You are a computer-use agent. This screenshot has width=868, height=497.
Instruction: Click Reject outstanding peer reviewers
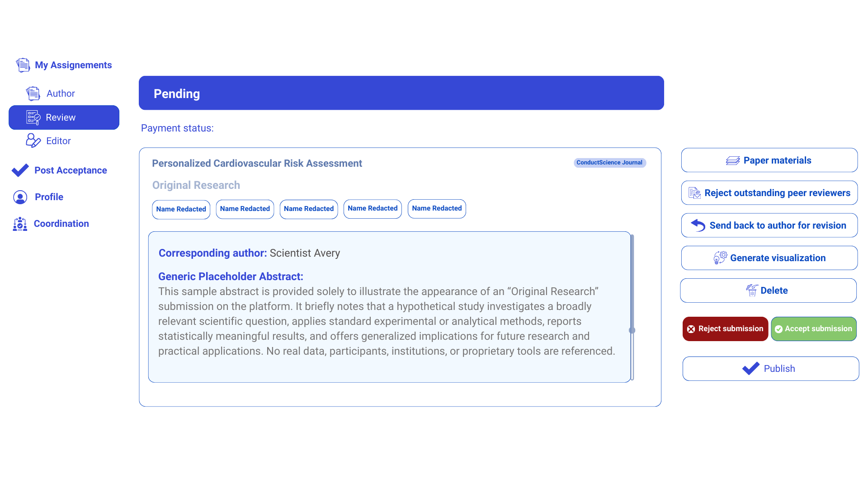point(769,193)
